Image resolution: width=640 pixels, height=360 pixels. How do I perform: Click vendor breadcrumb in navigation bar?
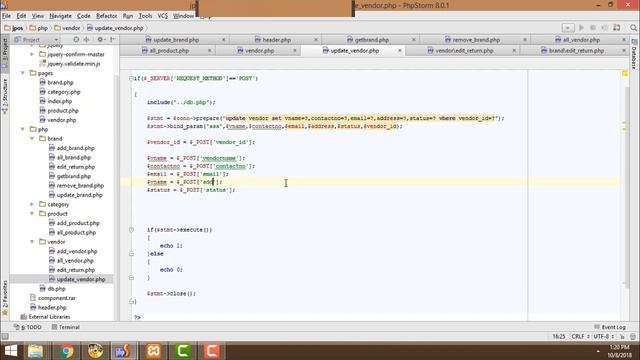(67, 28)
